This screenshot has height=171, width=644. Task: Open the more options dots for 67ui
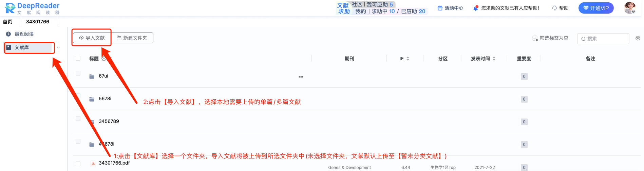301,77
